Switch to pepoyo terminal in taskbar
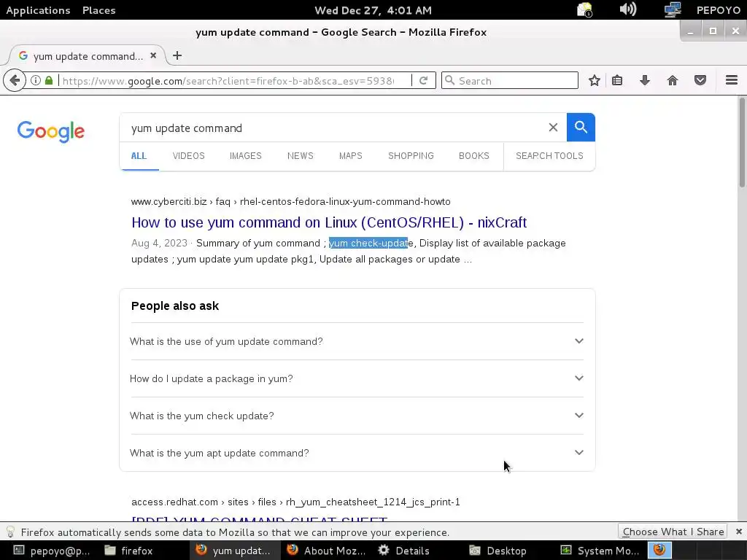 [51, 551]
